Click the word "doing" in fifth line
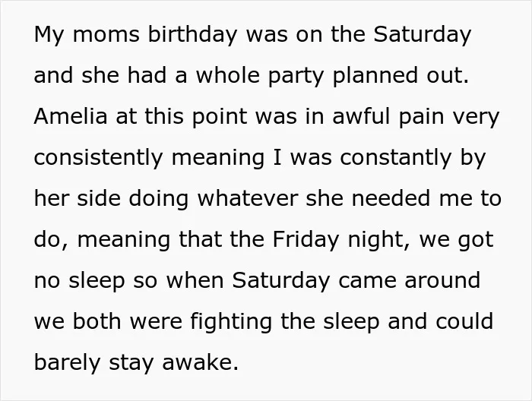The width and height of the screenshot is (532, 401). coord(158,199)
